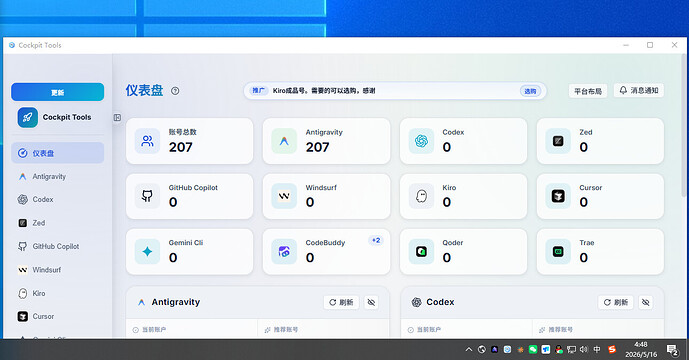The width and height of the screenshot is (689, 360).
Task: Refresh the Antigravity panel with 刷新
Action: 341,302
